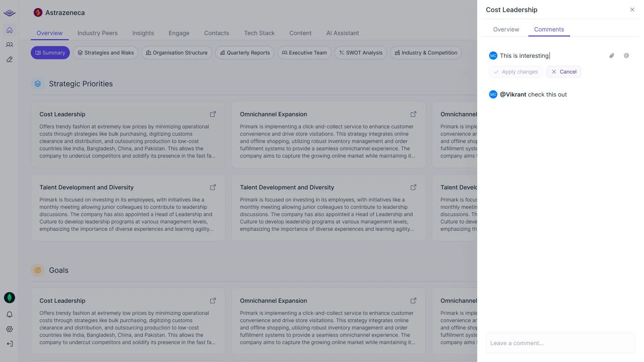
Task: Open the first Omnichannel Expansion card under Strategic Priorities
Action: click(329, 135)
